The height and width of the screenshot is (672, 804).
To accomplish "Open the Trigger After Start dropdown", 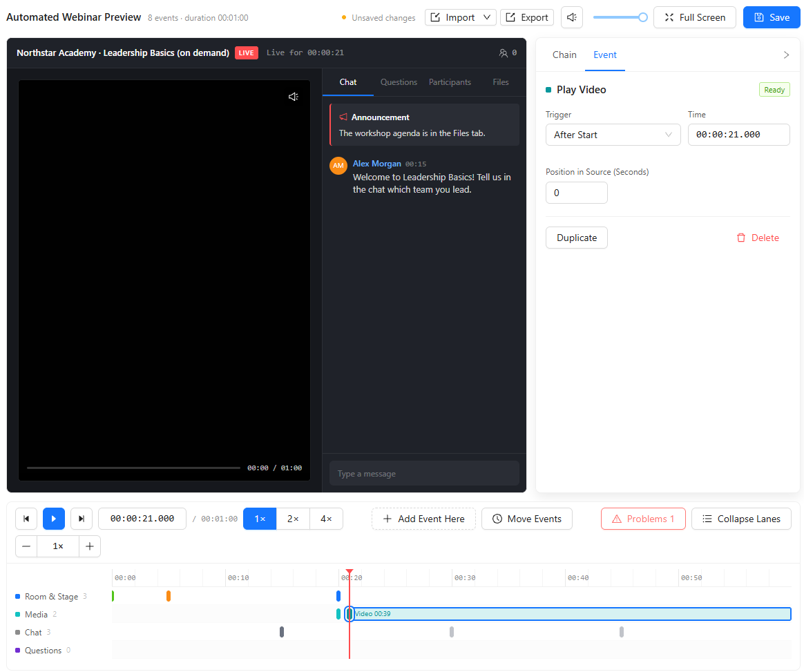I will pos(613,135).
